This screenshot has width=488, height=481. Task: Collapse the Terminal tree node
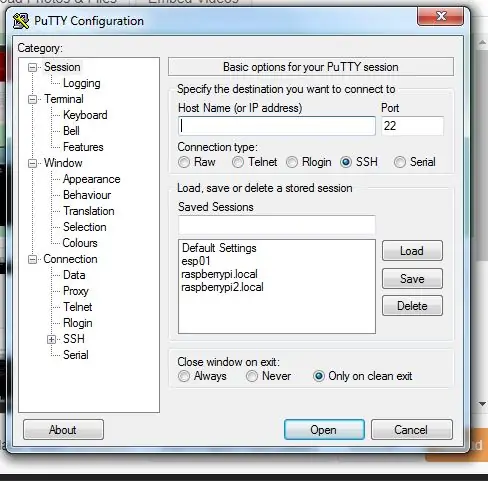tap(32, 100)
